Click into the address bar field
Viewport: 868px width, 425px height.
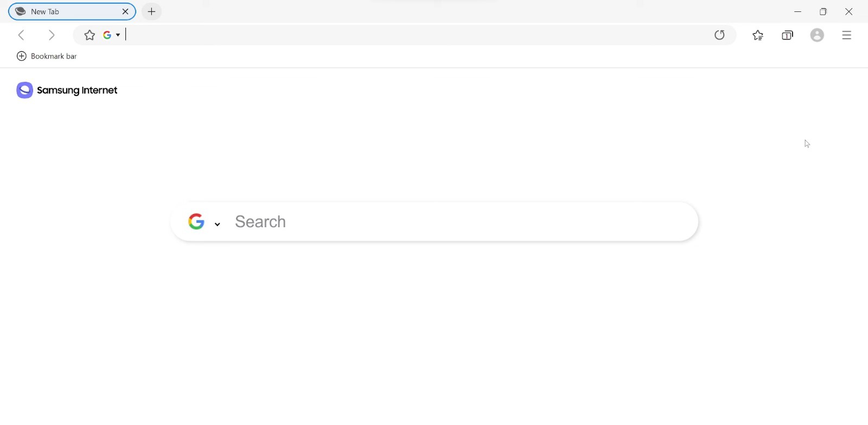click(412, 35)
